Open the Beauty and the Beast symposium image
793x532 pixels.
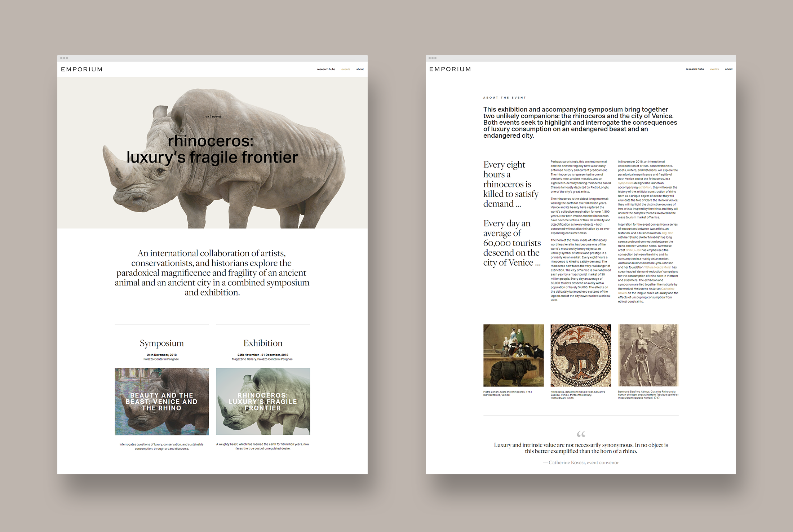[161, 401]
